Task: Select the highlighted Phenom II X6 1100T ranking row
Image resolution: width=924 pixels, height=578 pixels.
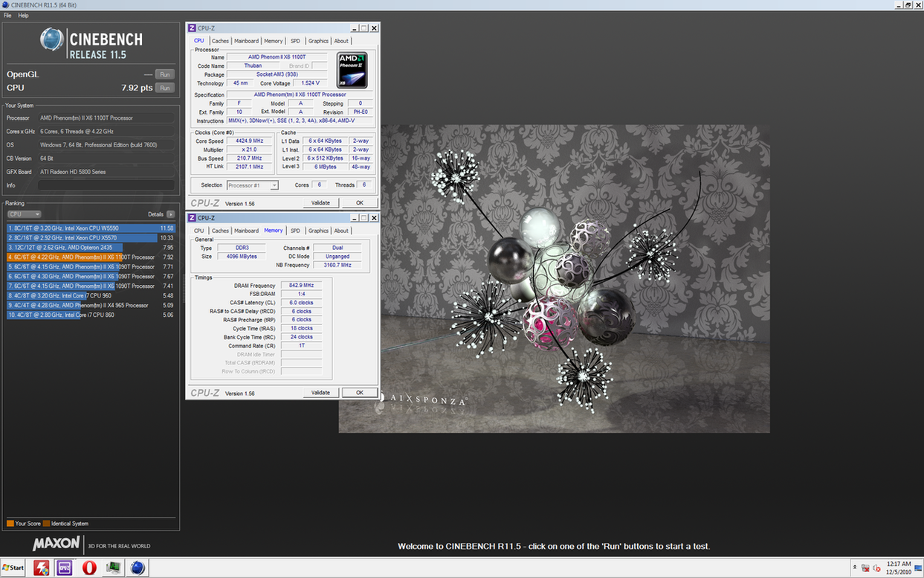Action: (91, 257)
